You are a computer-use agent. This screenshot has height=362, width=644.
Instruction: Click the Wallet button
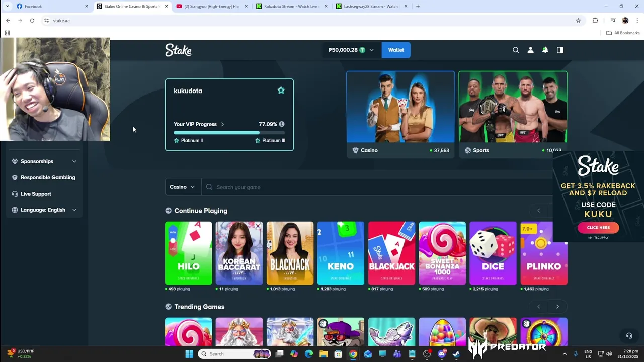tap(396, 50)
